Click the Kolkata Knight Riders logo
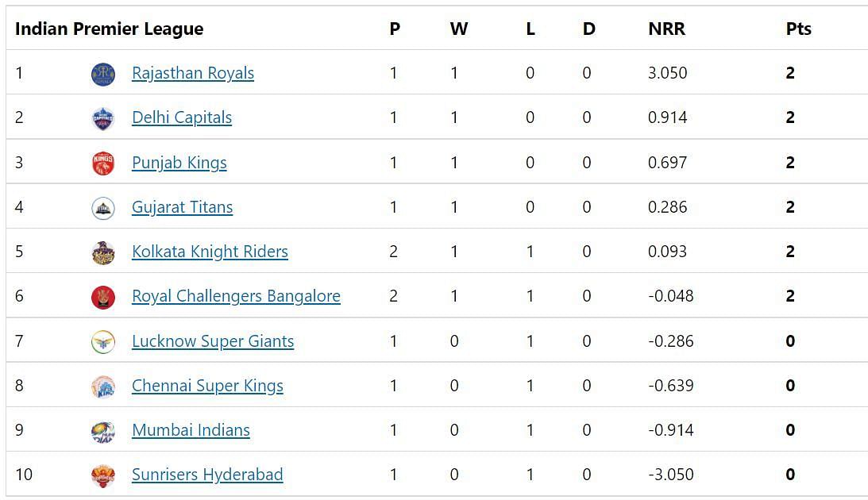 pyautogui.click(x=103, y=252)
